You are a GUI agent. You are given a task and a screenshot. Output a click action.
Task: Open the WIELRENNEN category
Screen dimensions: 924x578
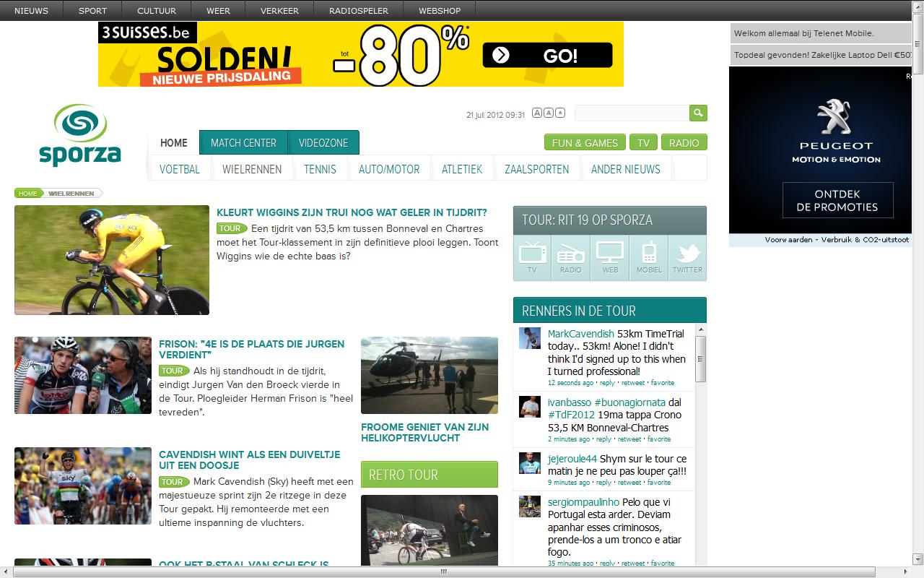tap(252, 169)
